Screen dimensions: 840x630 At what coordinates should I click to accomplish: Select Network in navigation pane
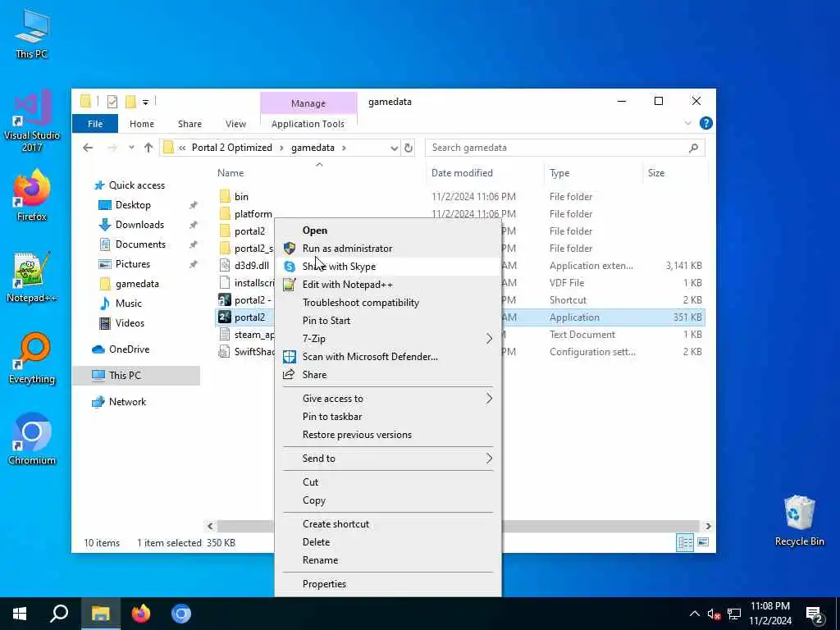click(127, 402)
